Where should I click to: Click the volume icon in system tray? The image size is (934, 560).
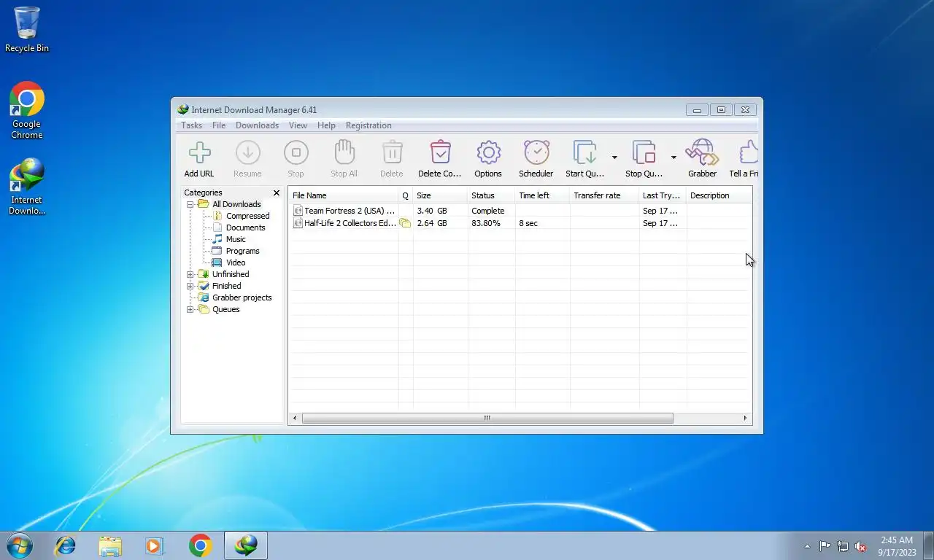[x=861, y=546]
